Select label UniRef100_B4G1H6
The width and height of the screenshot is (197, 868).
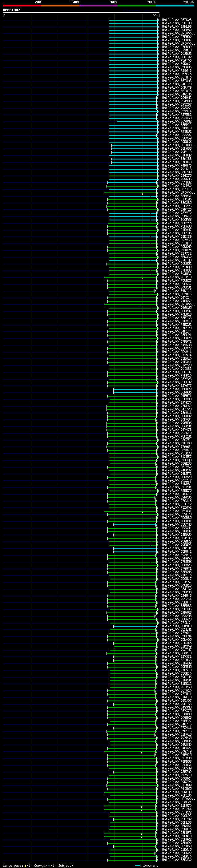pos(177,94)
